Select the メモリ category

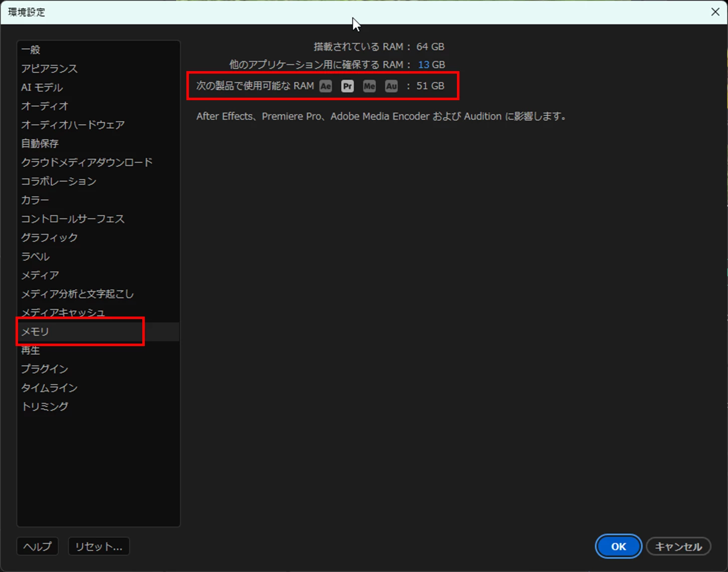[x=98, y=332]
